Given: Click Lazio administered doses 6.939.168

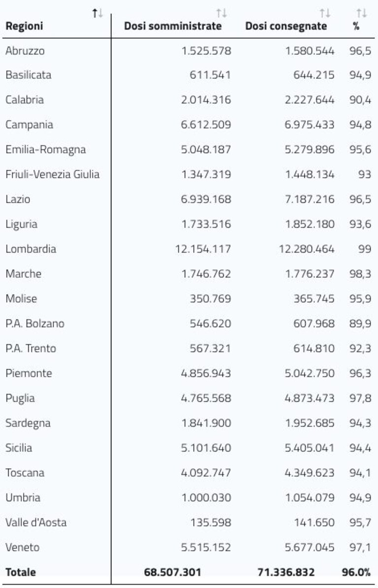Looking at the screenshot, I should pyautogui.click(x=206, y=199).
